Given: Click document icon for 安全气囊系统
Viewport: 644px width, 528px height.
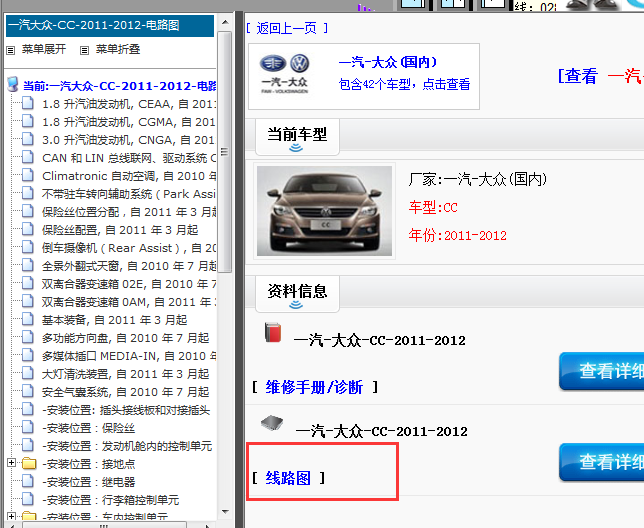Looking at the screenshot, I should [28, 391].
